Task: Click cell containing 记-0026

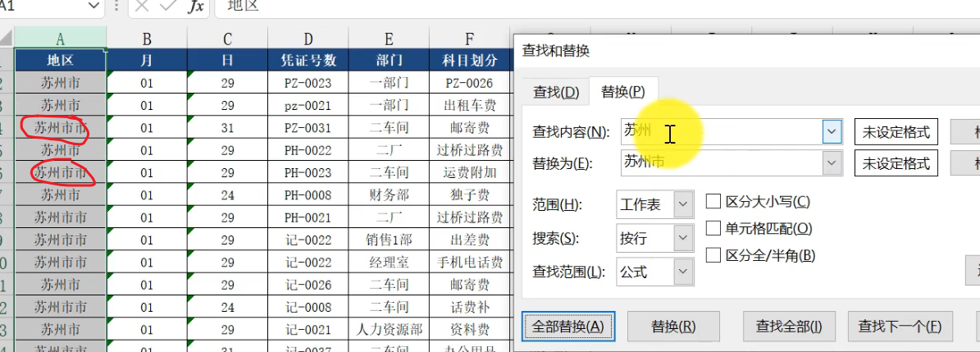Action: (x=308, y=285)
